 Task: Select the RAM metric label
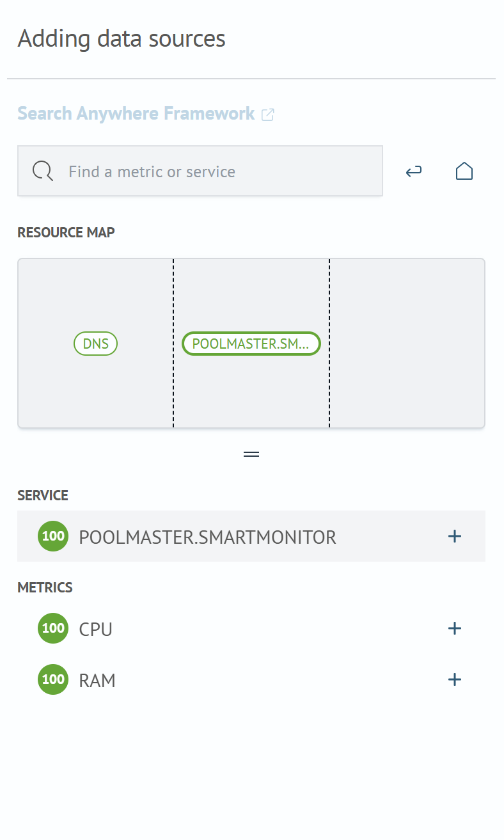tap(97, 680)
